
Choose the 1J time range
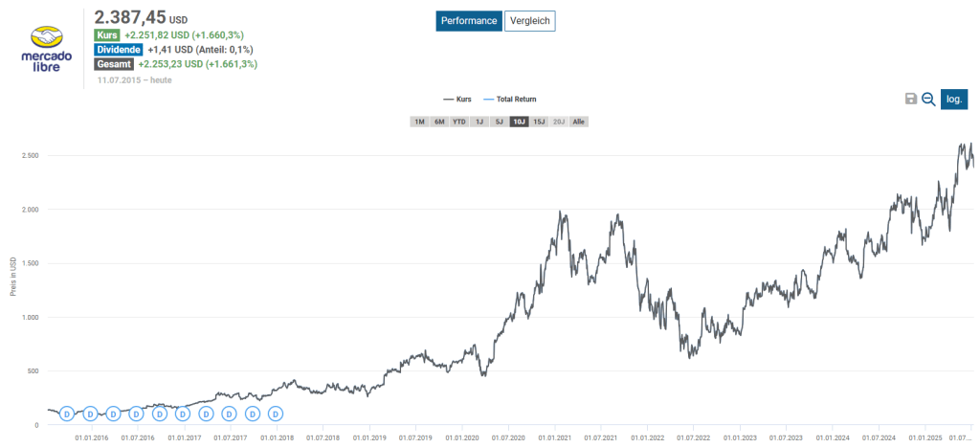479,122
